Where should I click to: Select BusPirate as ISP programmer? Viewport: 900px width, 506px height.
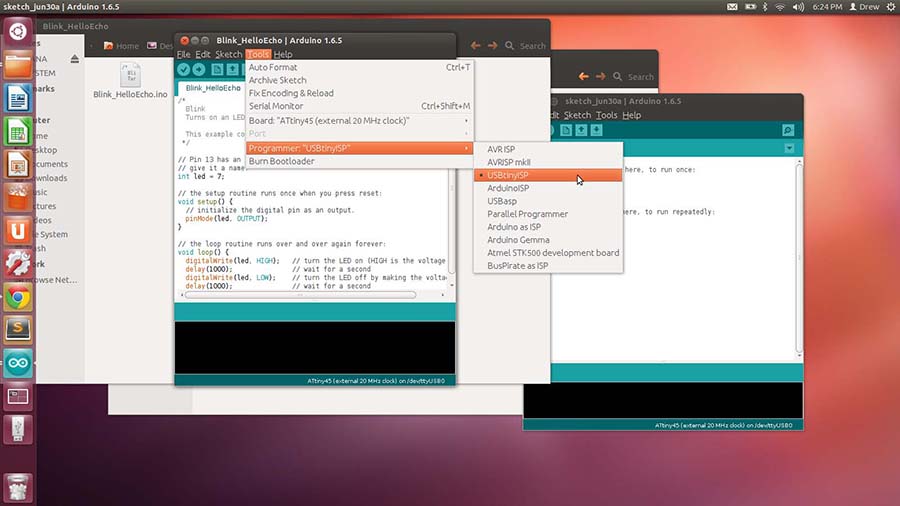point(548,266)
